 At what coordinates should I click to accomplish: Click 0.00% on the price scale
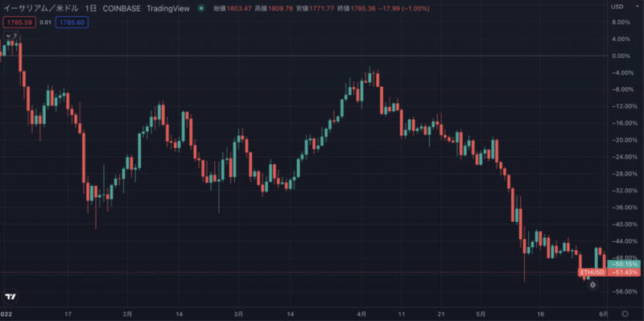tap(621, 56)
